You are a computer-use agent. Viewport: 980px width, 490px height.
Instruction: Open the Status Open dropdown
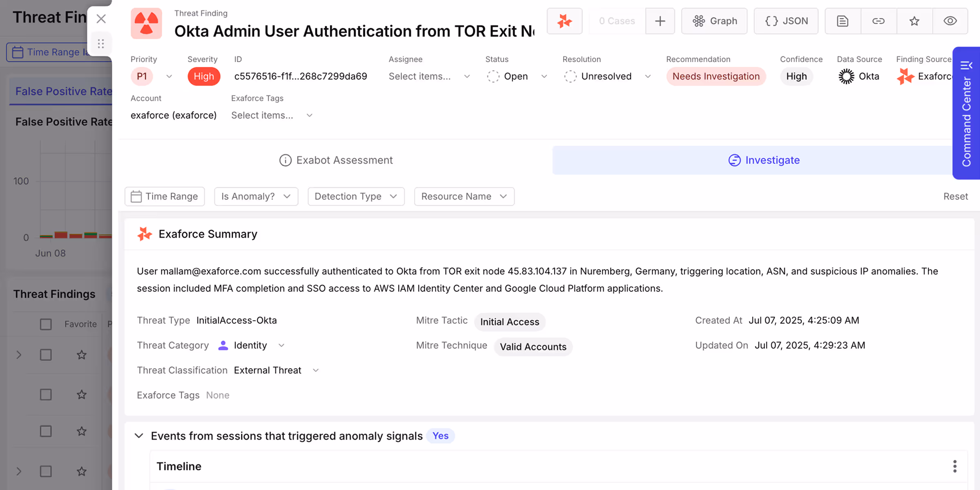[517, 76]
